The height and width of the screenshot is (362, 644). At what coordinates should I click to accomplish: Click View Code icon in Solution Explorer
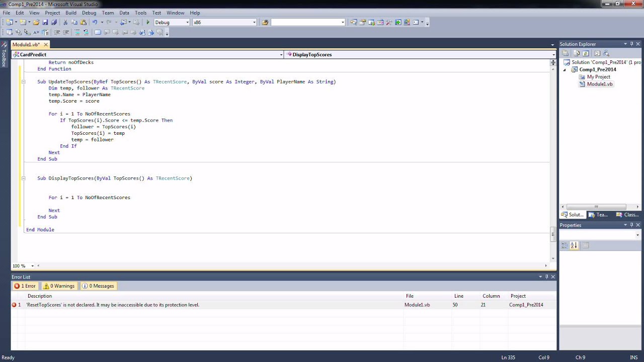point(597,53)
